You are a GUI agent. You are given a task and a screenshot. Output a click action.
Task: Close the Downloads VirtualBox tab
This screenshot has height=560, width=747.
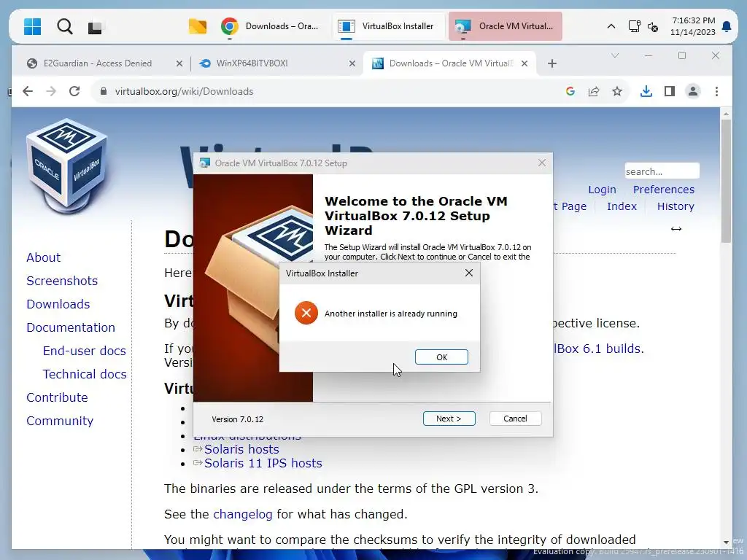[x=525, y=63]
